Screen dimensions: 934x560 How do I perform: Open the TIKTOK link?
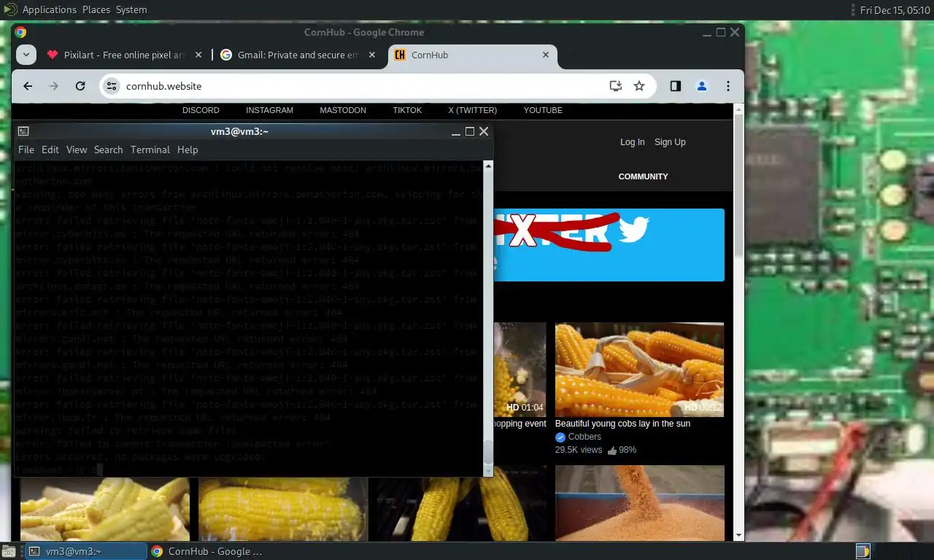coord(407,110)
